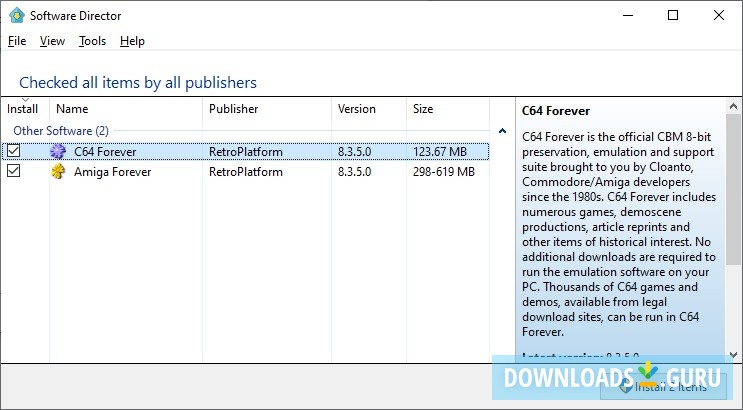This screenshot has height=410, width=743.
Task: Uncheck the Amiga Forever install checkbox
Action: pyautogui.click(x=14, y=170)
